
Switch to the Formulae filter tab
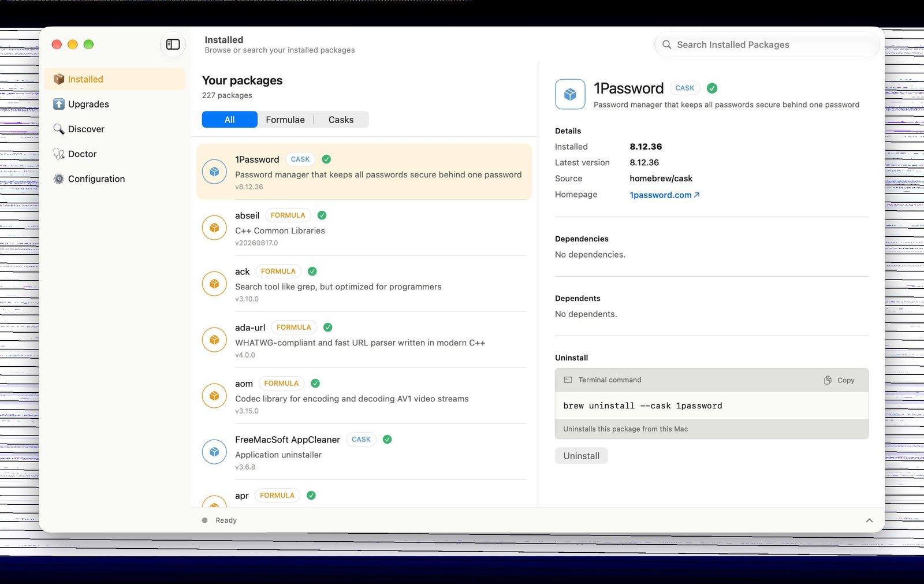tap(285, 120)
